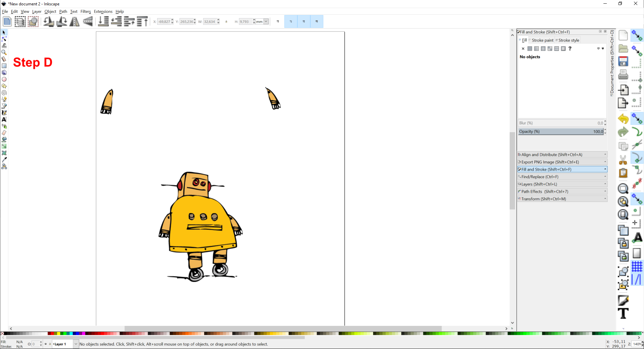Select the Star and polygon tool
The image size is (644, 349).
tap(4, 86)
